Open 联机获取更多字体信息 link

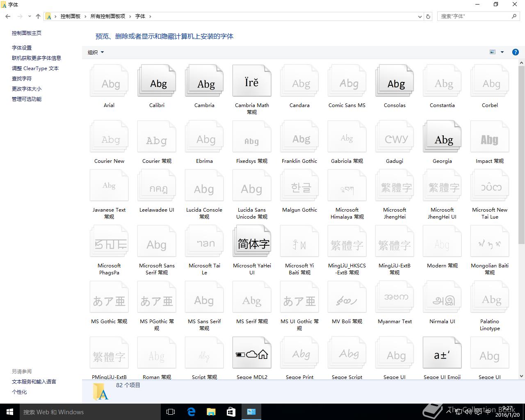(x=37, y=58)
